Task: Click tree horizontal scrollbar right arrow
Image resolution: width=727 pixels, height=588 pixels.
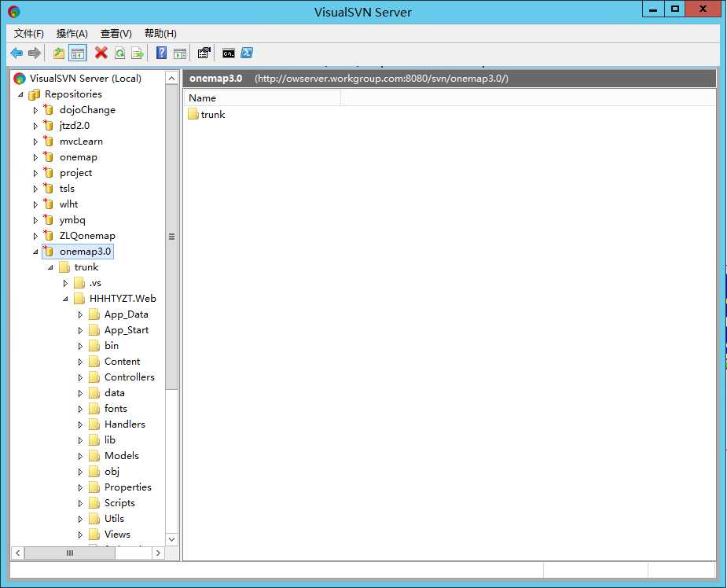Action: (x=158, y=553)
